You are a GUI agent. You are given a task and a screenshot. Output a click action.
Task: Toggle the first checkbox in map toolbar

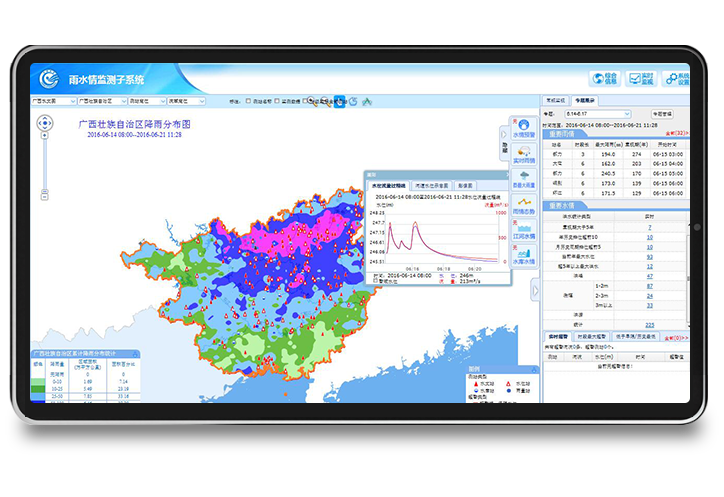(249, 101)
